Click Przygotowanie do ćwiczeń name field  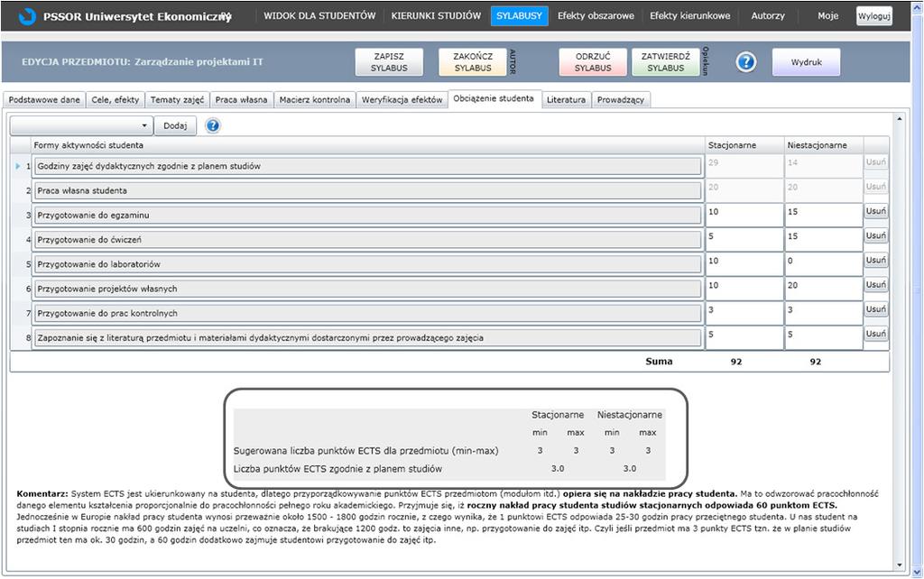[x=367, y=240]
